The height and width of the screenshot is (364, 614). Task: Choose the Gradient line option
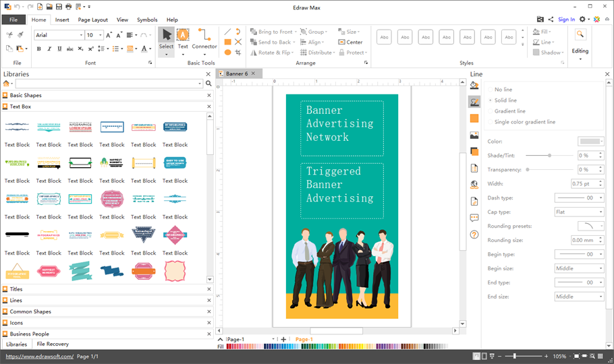[x=491, y=111]
